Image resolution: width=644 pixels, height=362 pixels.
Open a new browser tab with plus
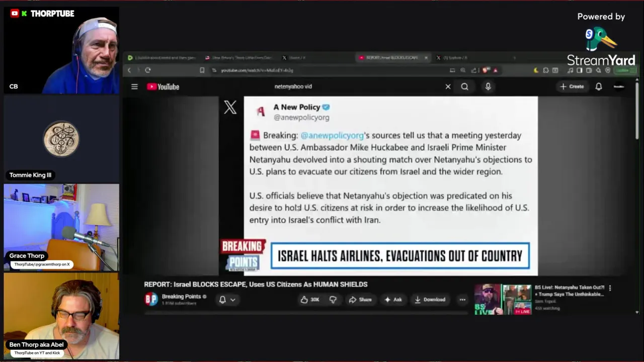click(x=514, y=58)
